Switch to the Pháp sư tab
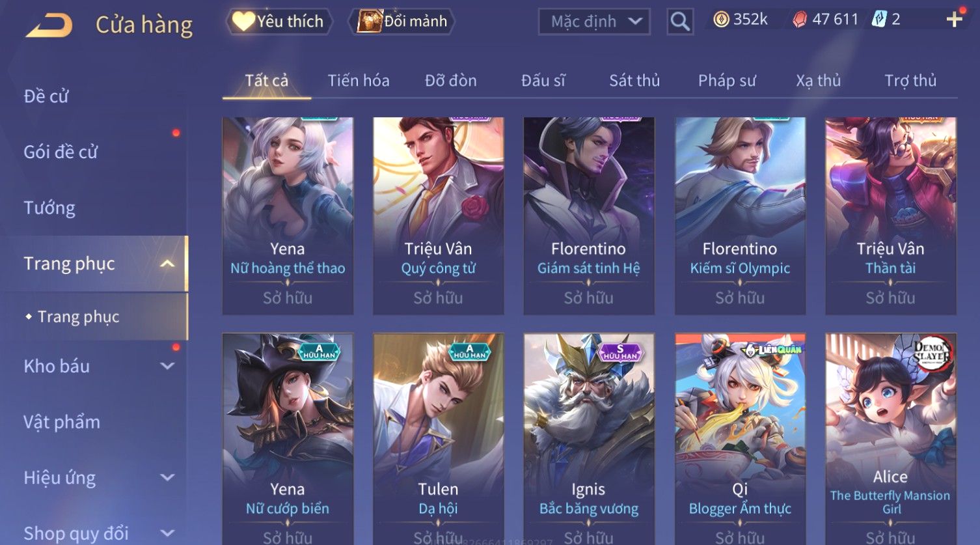The image size is (980, 545). [x=727, y=81]
